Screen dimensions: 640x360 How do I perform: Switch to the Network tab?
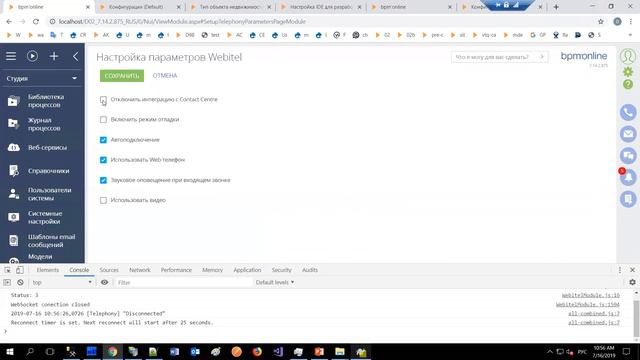coord(140,270)
